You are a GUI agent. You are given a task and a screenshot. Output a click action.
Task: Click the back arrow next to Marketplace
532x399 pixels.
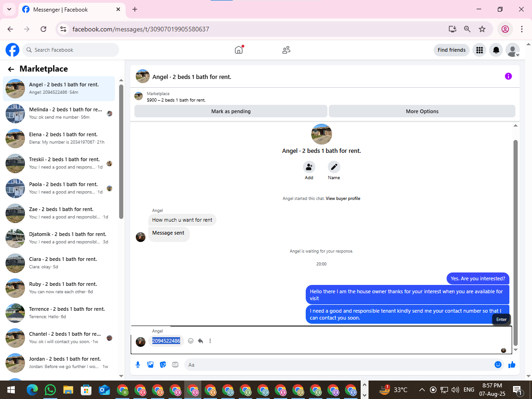(x=11, y=69)
